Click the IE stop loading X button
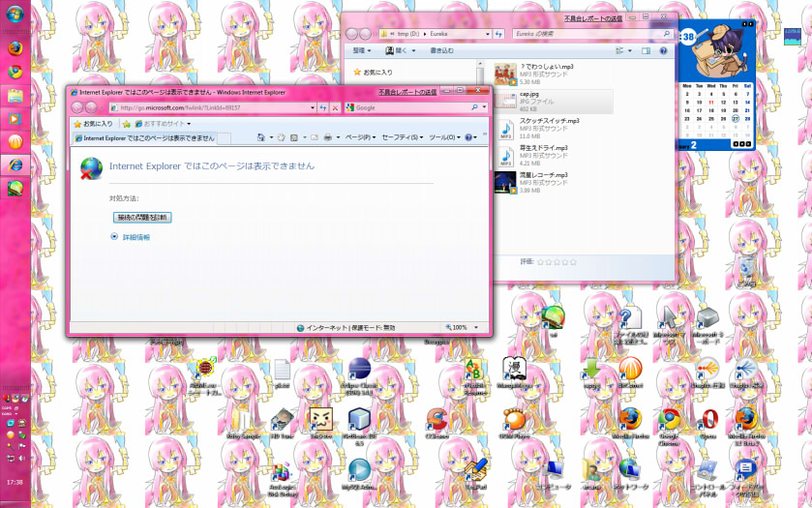 point(335,107)
